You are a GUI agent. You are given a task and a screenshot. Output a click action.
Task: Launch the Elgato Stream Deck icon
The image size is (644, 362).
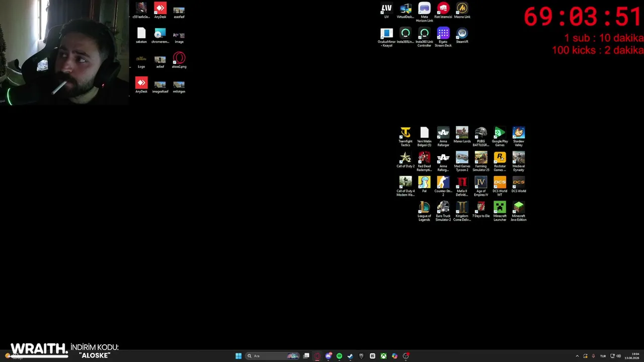point(443,38)
